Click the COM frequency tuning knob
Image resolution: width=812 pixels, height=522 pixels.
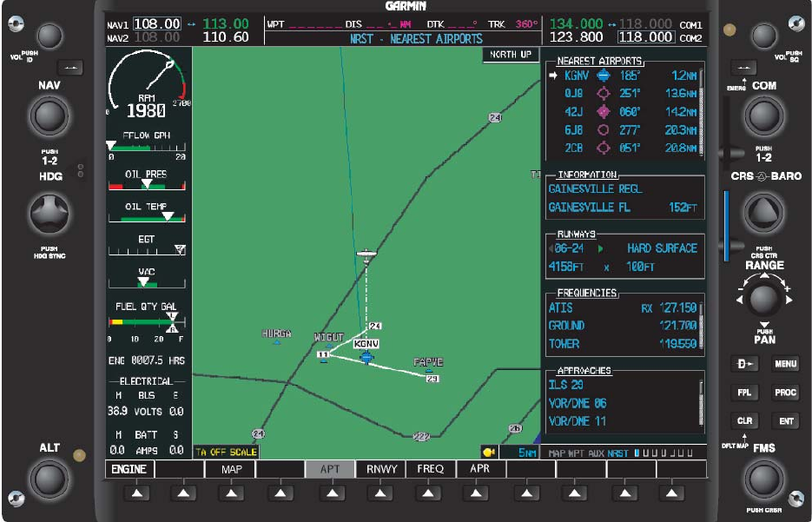coord(764,116)
